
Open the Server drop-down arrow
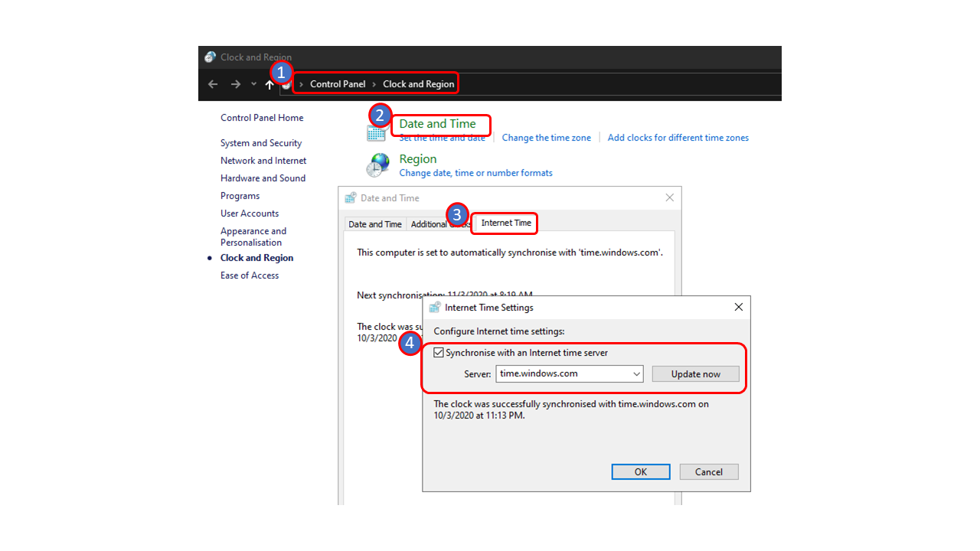click(x=636, y=373)
